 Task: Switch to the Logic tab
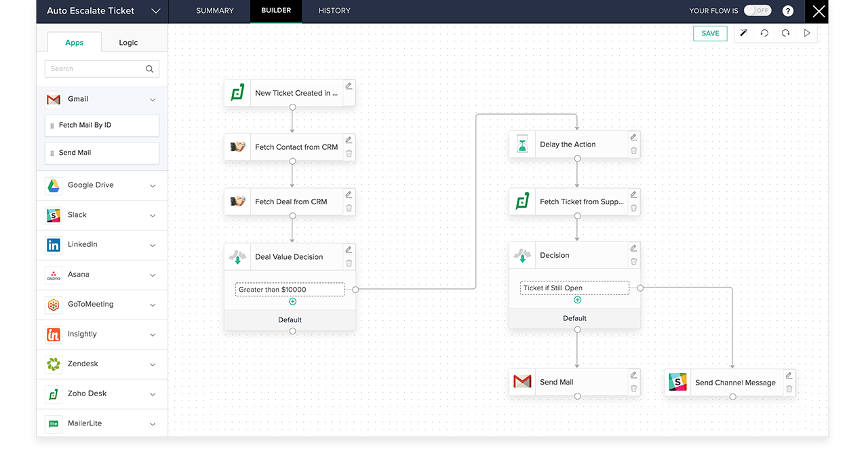128,43
